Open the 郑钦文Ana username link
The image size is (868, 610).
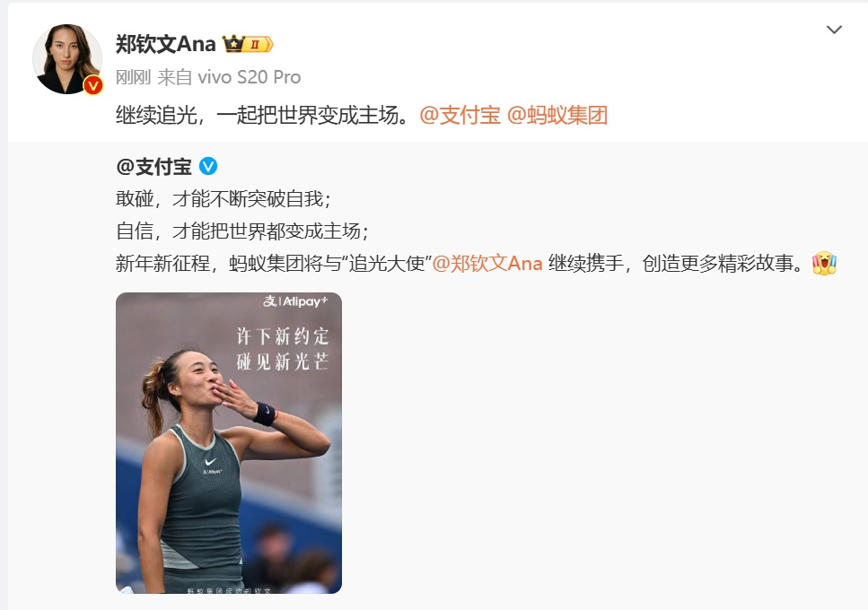coord(165,44)
